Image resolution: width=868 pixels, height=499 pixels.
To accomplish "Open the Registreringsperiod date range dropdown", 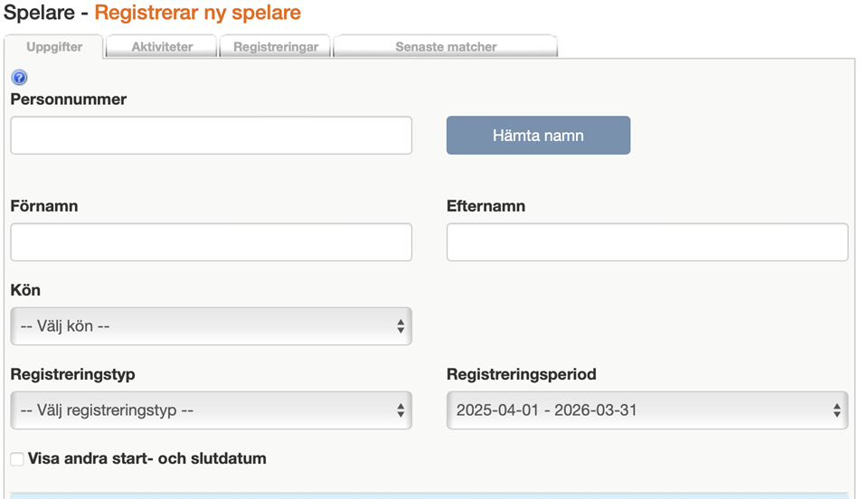I will click(x=647, y=410).
